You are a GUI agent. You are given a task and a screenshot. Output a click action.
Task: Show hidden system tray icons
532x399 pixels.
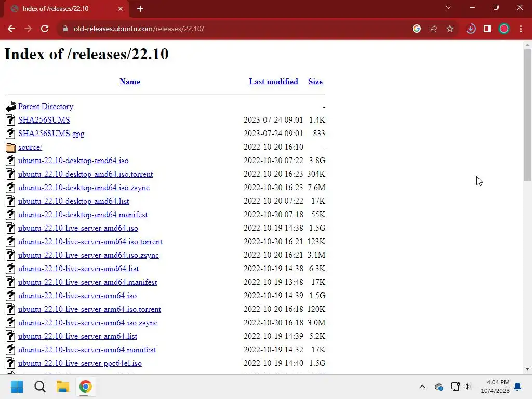point(422,387)
